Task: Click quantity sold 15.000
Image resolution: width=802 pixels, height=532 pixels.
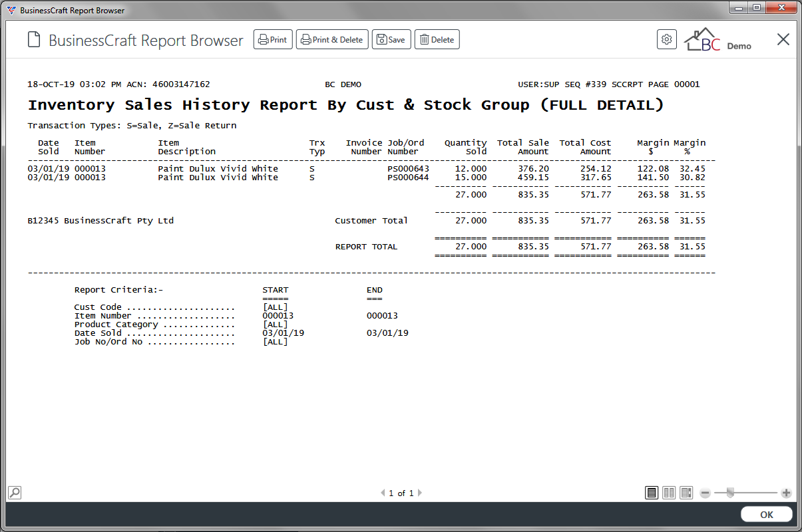Action: [x=471, y=178]
